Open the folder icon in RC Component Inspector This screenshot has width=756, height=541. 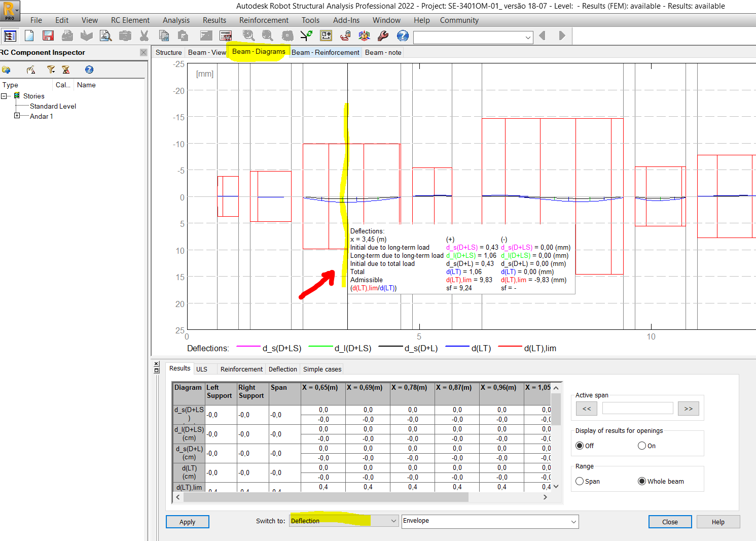point(7,69)
